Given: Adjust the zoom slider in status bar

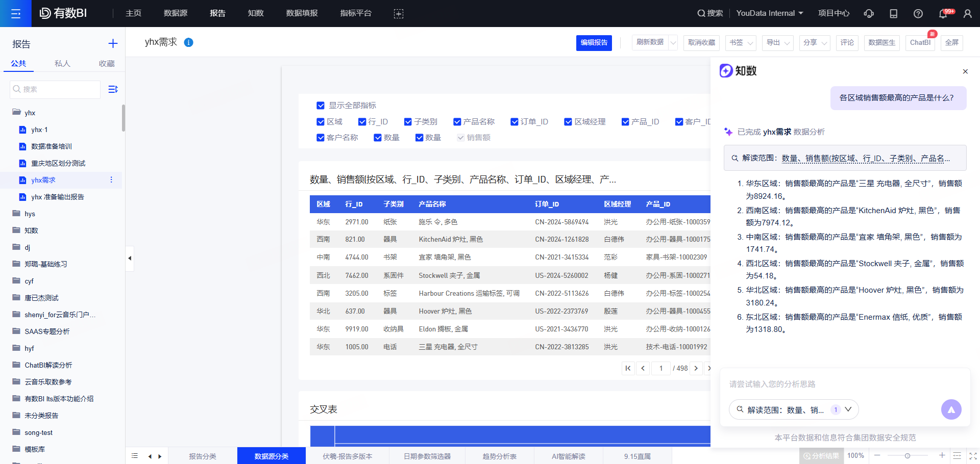Looking at the screenshot, I should [908, 456].
